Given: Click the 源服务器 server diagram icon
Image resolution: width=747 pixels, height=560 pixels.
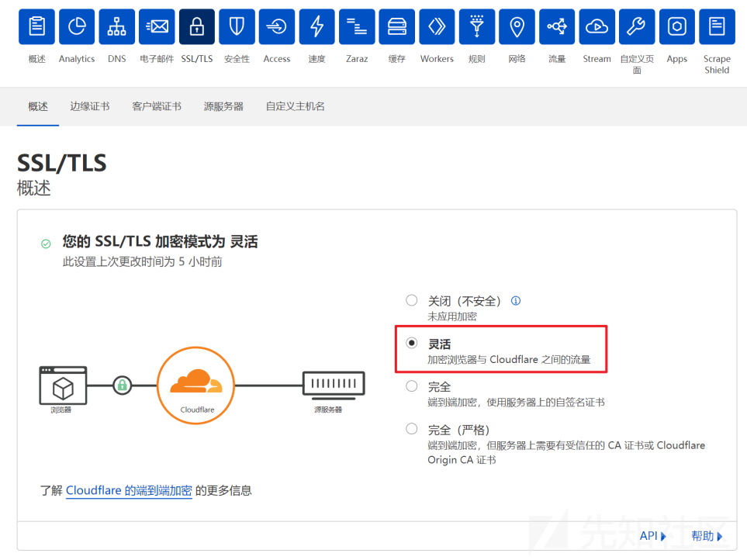Looking at the screenshot, I should (x=334, y=384).
